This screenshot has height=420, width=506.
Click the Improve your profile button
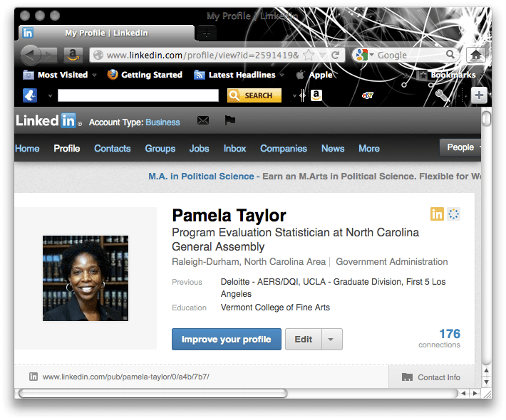226,340
